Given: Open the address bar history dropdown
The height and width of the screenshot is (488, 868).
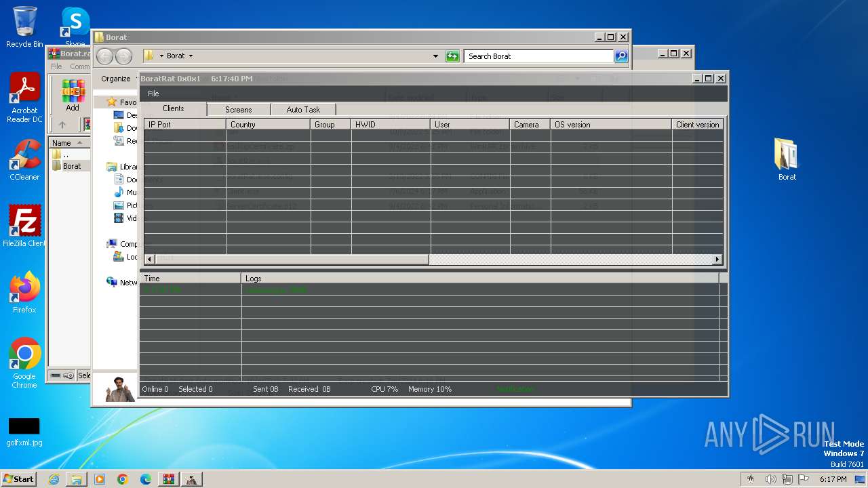Looking at the screenshot, I should tap(435, 56).
